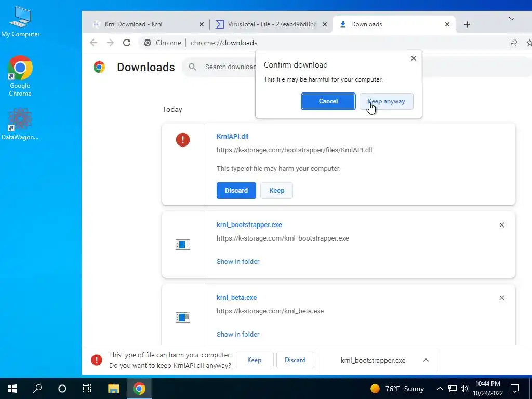Show krnl_bootstrapper.exe in folder
Image resolution: width=532 pixels, height=399 pixels.
[238, 262]
